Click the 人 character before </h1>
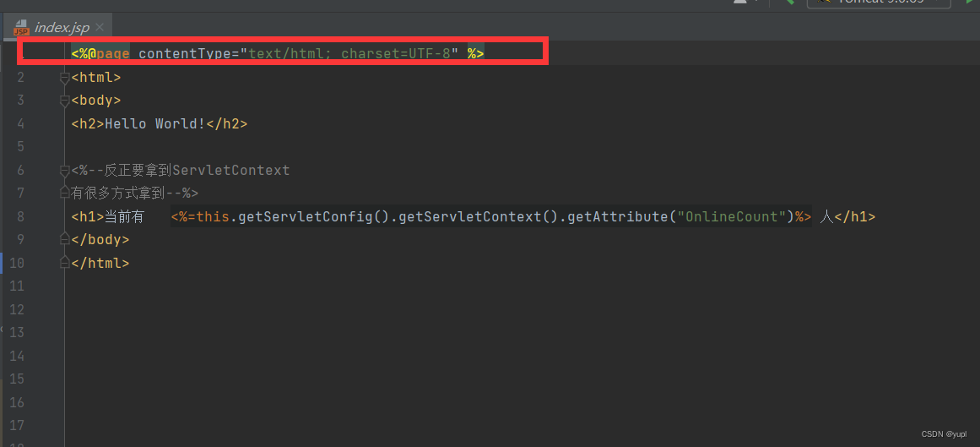980x447 pixels. click(827, 216)
